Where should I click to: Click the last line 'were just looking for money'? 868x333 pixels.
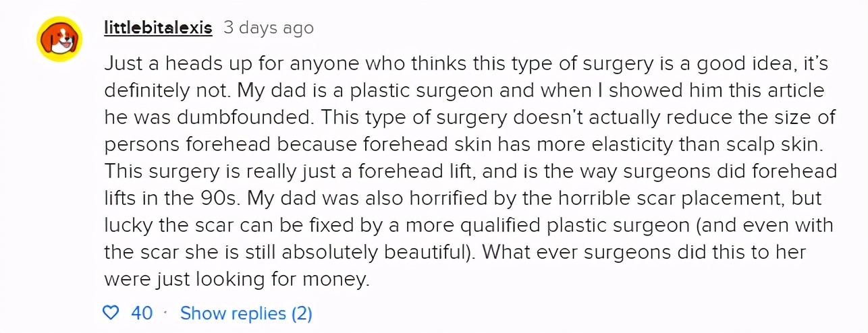(x=238, y=278)
